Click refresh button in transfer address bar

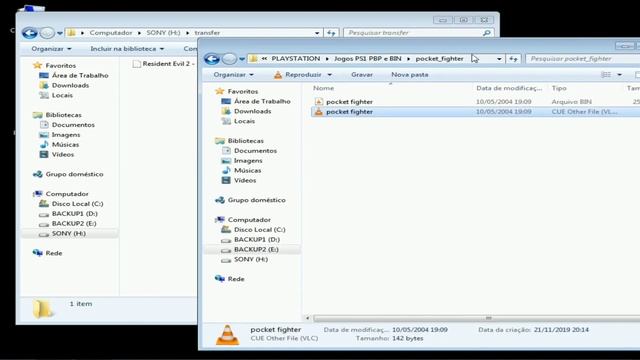(331, 33)
